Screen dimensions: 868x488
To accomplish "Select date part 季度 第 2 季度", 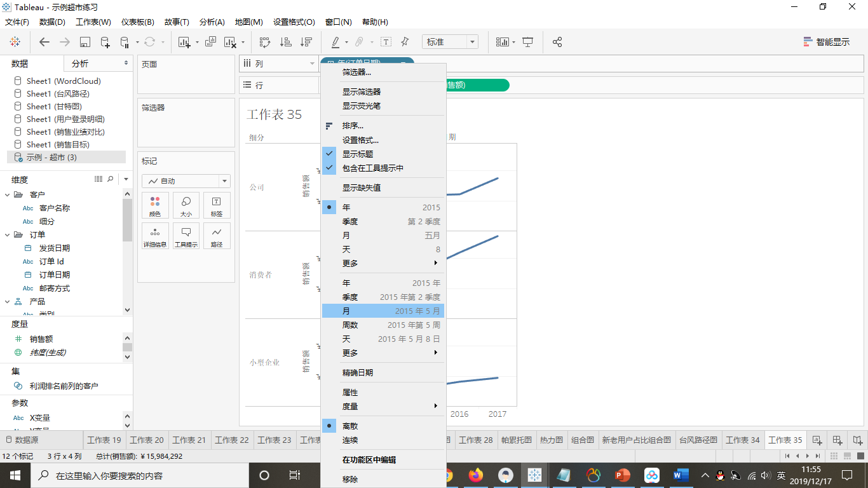I will tap(383, 222).
